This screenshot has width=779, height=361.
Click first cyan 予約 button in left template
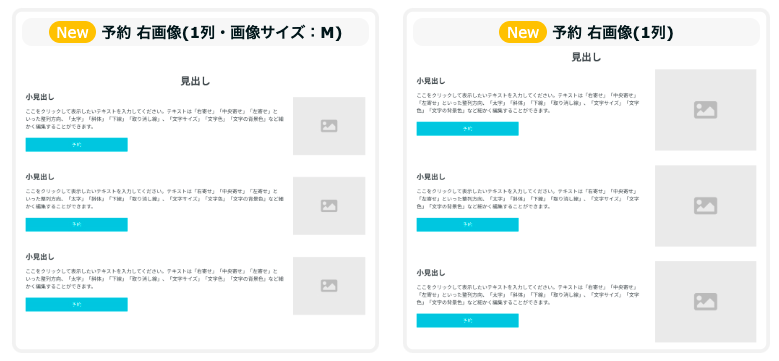(x=77, y=144)
